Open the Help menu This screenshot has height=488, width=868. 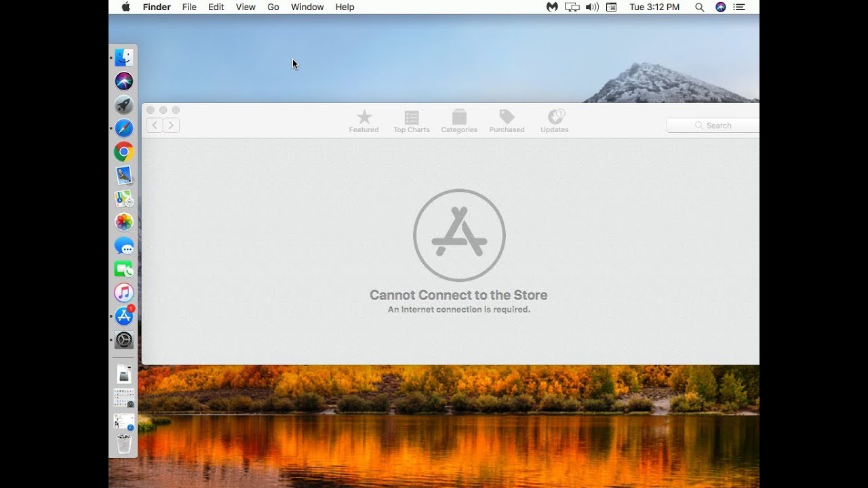[345, 7]
